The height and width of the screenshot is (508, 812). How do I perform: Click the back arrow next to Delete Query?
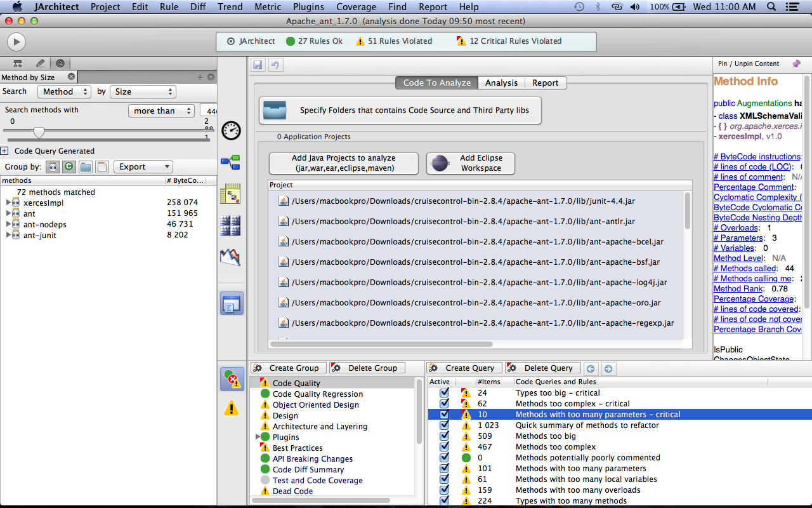tap(591, 368)
